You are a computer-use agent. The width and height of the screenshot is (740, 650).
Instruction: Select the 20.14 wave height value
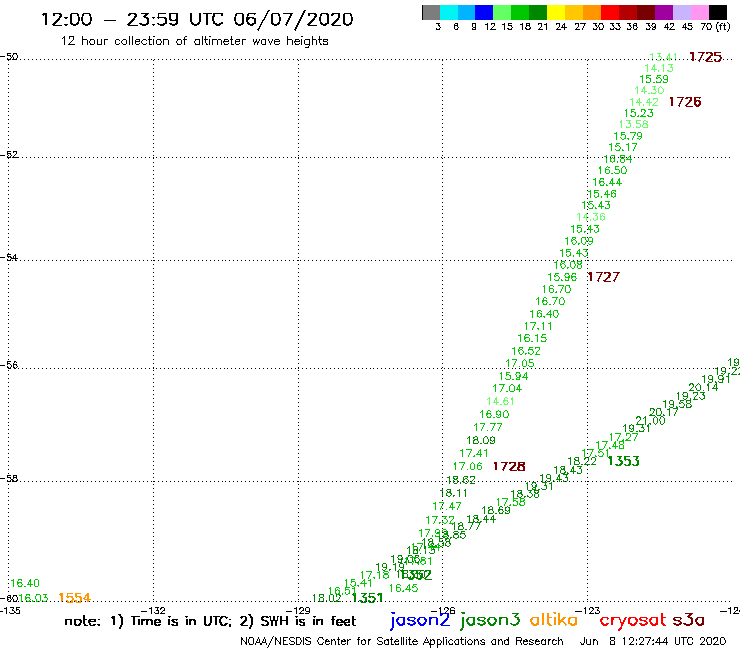703,388
